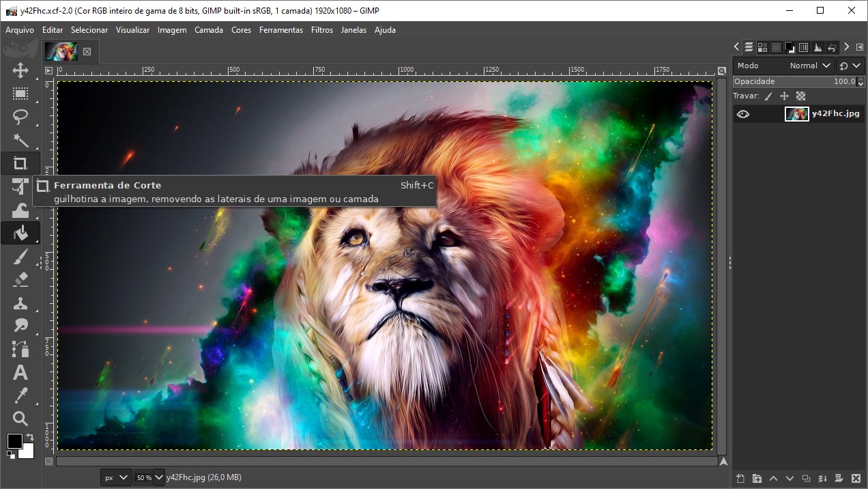Screen dimensions: 868x489
Task: Open the Channels dock tab
Action: click(x=762, y=47)
